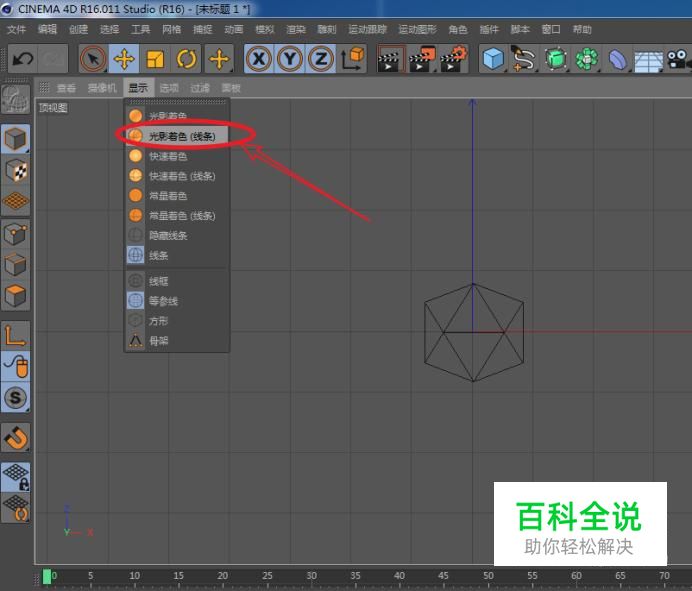
Task: Click green playhead at frame 0
Action: [47, 576]
